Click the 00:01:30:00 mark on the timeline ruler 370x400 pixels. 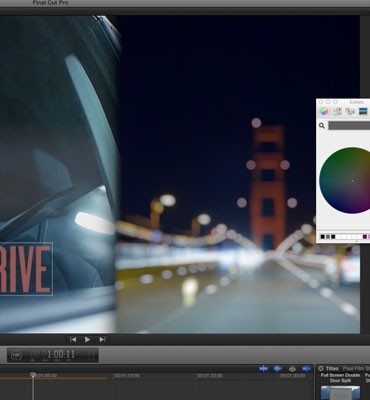point(292,375)
